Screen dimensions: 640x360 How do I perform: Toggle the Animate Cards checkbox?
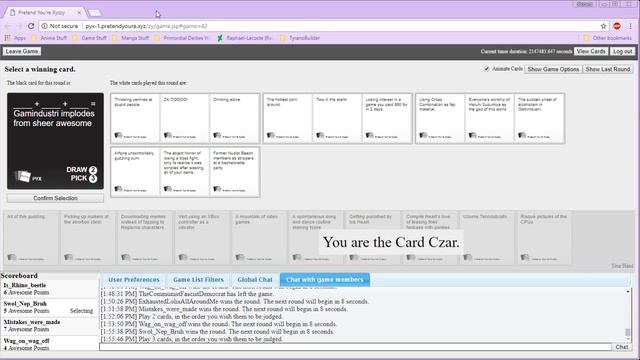coord(487,69)
